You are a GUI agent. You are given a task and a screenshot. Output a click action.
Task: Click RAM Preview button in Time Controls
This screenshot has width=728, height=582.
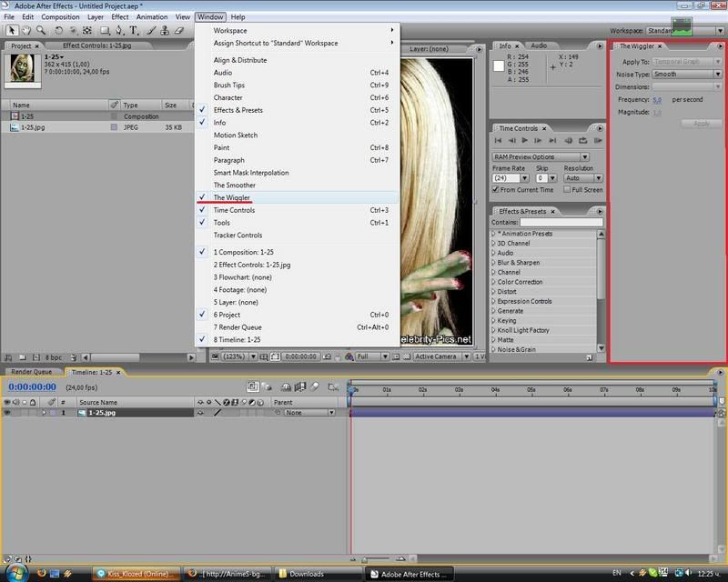point(598,141)
